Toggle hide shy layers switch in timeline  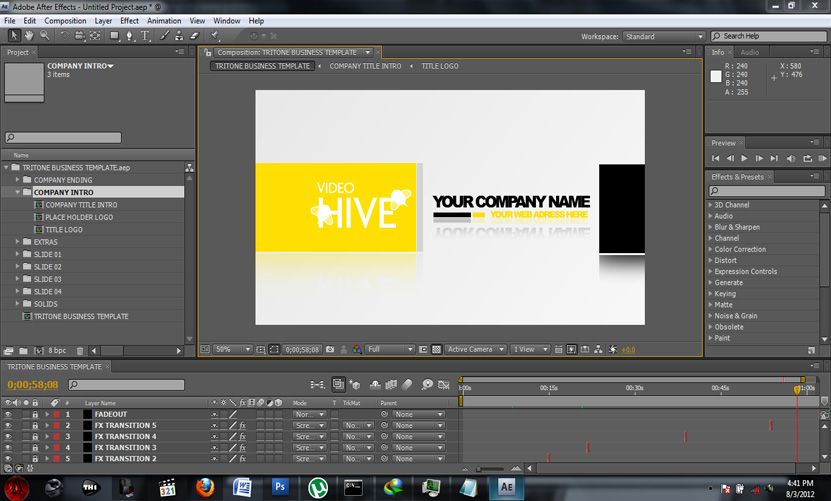[375, 384]
